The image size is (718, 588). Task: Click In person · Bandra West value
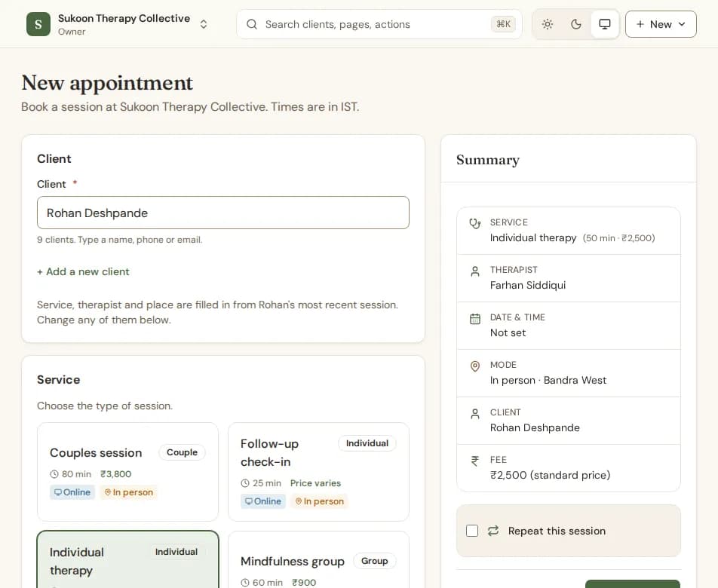(548, 380)
